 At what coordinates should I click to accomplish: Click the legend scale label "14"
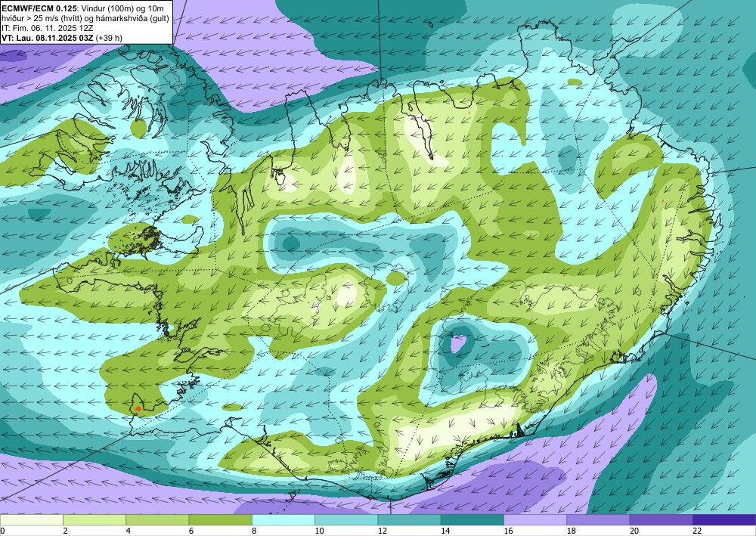[x=445, y=531]
